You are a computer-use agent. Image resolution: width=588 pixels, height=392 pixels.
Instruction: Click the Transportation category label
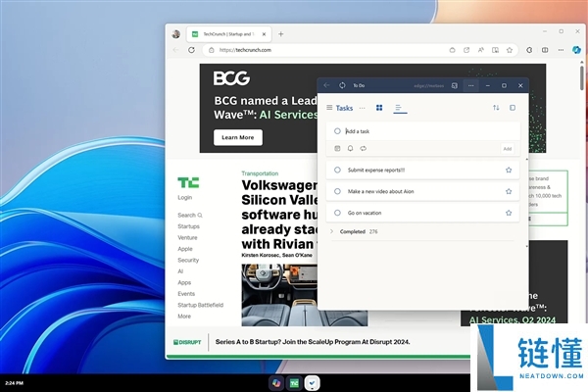[x=260, y=173]
